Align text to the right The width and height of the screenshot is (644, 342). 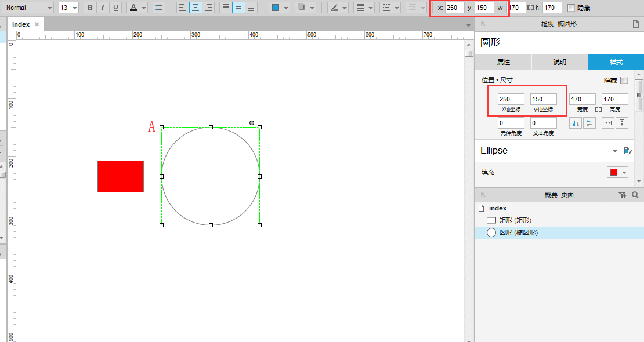[209, 8]
